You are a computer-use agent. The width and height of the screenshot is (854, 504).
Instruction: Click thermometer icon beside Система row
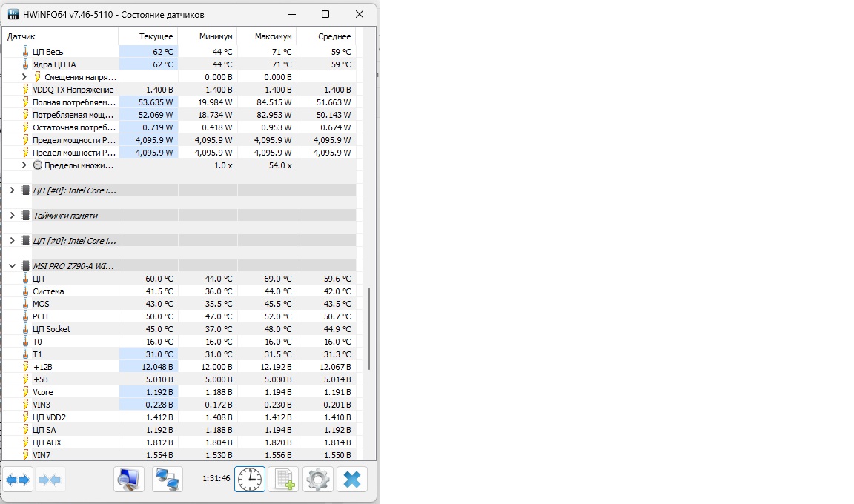pyautogui.click(x=26, y=291)
